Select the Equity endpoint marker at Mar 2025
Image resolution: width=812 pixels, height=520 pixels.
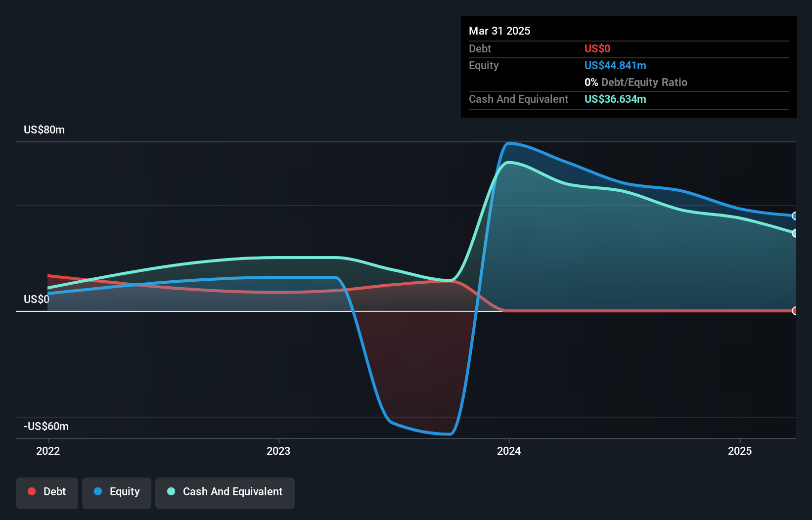[x=795, y=216]
